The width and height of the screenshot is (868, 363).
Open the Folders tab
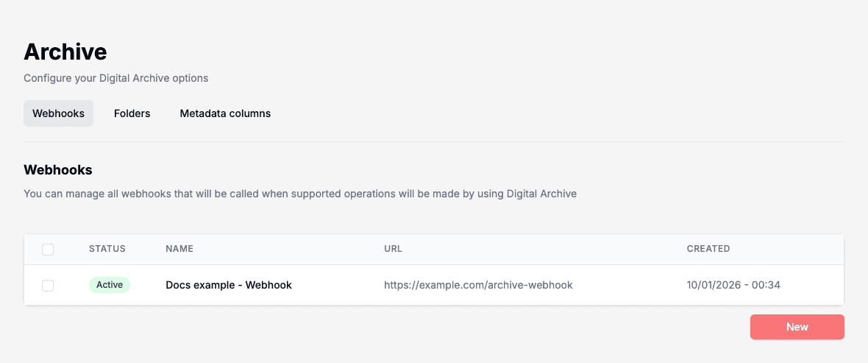[x=132, y=113]
